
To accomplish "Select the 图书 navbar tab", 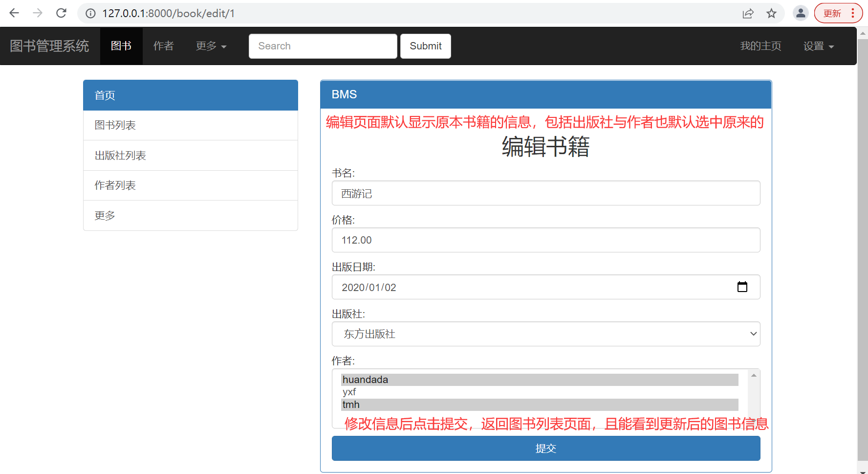I will point(121,46).
